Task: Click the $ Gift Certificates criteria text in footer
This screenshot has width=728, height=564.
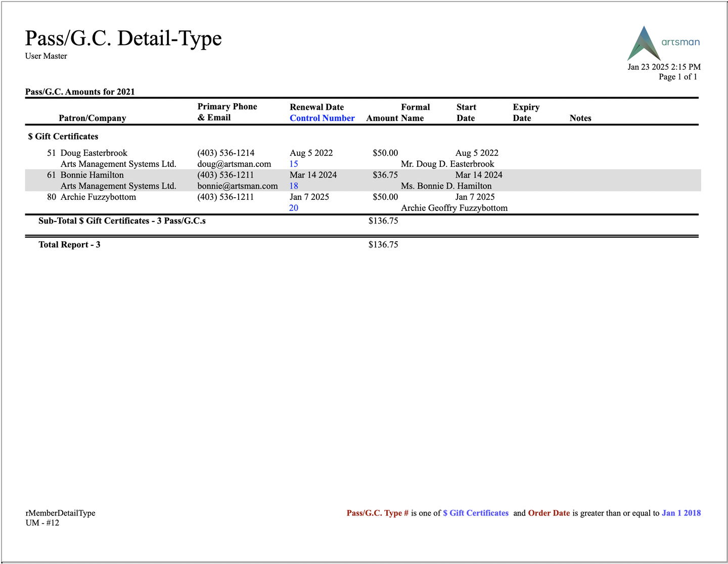Action: click(476, 513)
